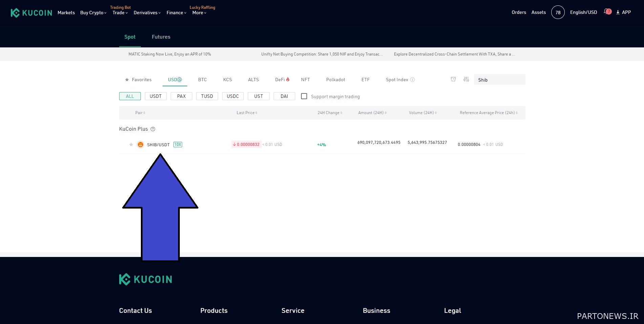The height and width of the screenshot is (324, 644).
Task: Select the USDT filter button
Action: (155, 96)
